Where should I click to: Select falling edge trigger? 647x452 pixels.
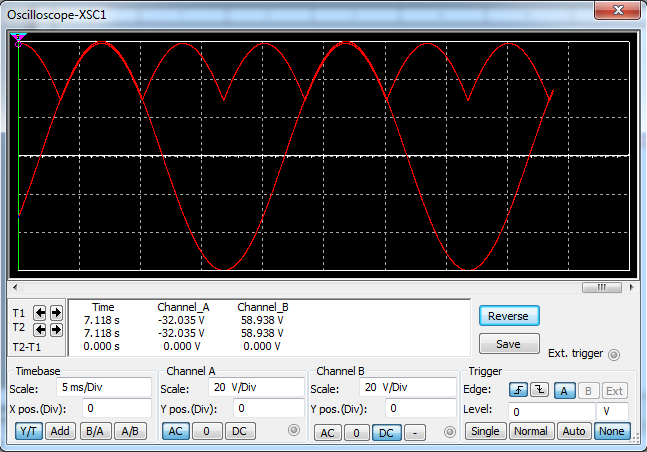(x=540, y=390)
